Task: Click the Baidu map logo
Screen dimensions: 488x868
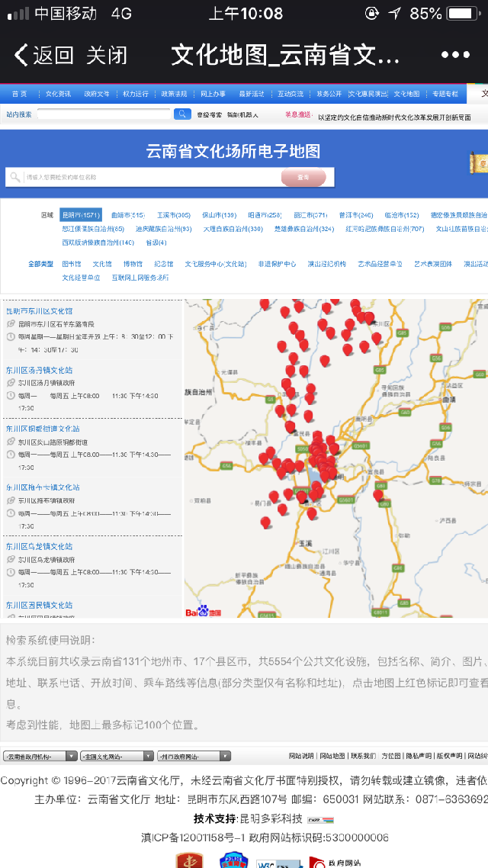Action: [198, 611]
